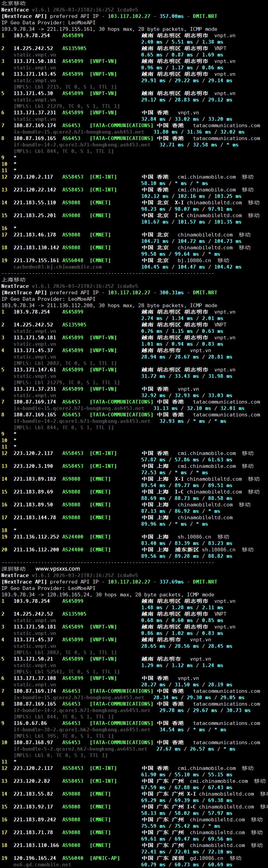This screenshot has width=268, height=868.
Task: Select the 104.45 ms latency
Action: [x=155, y=267]
